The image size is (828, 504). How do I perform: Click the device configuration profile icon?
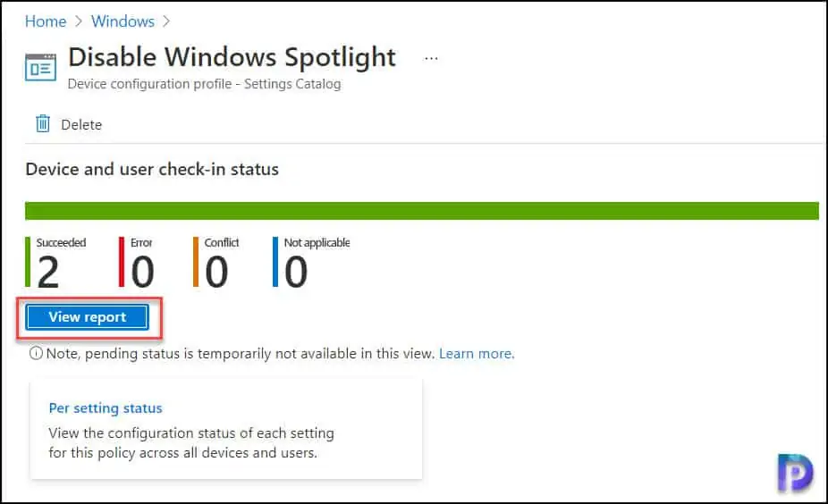click(x=40, y=67)
